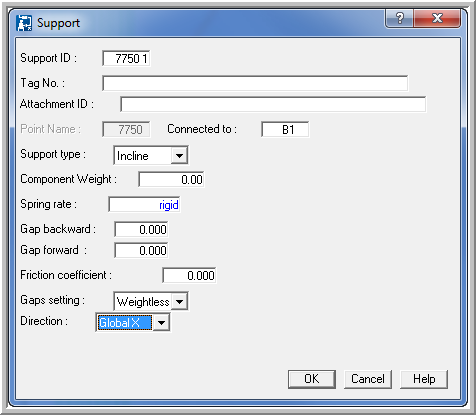The height and width of the screenshot is (415, 476).
Task: Open the Support type dropdown arrow
Action: tap(179, 155)
